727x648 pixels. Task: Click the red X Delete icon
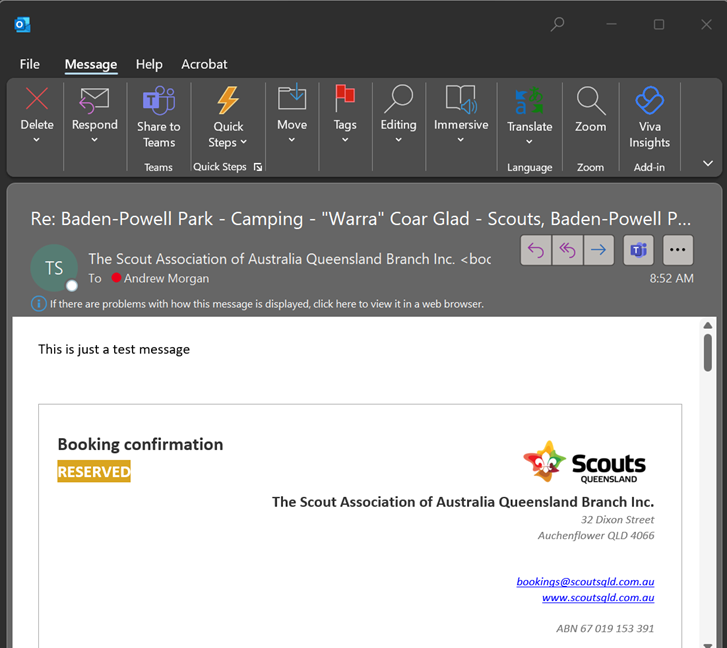click(x=37, y=99)
